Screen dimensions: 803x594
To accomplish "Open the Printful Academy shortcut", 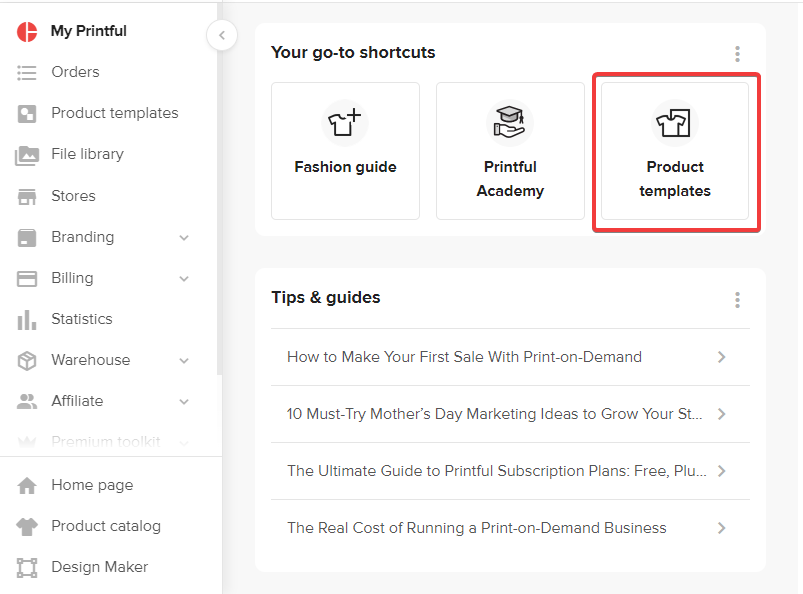I will (x=510, y=151).
